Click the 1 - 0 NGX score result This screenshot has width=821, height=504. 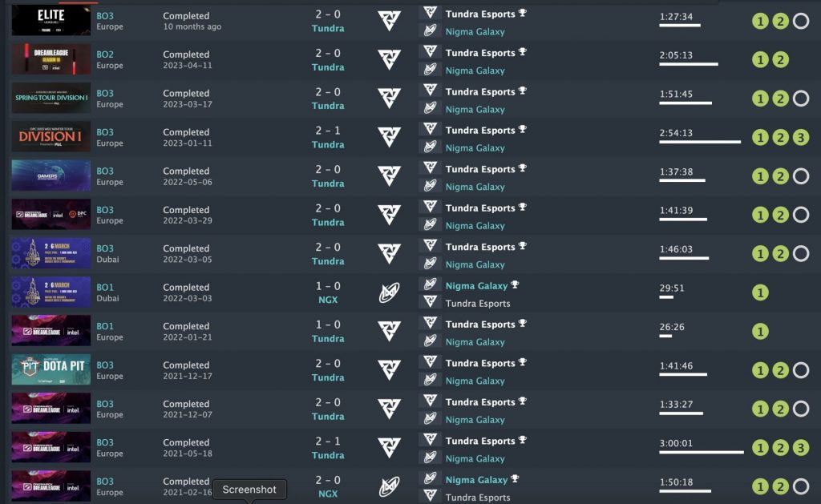(328, 293)
